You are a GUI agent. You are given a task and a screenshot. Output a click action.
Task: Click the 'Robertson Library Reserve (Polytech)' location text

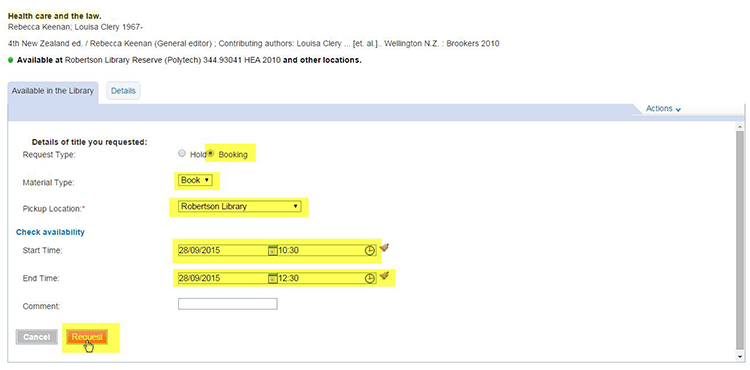pyautogui.click(x=132, y=61)
